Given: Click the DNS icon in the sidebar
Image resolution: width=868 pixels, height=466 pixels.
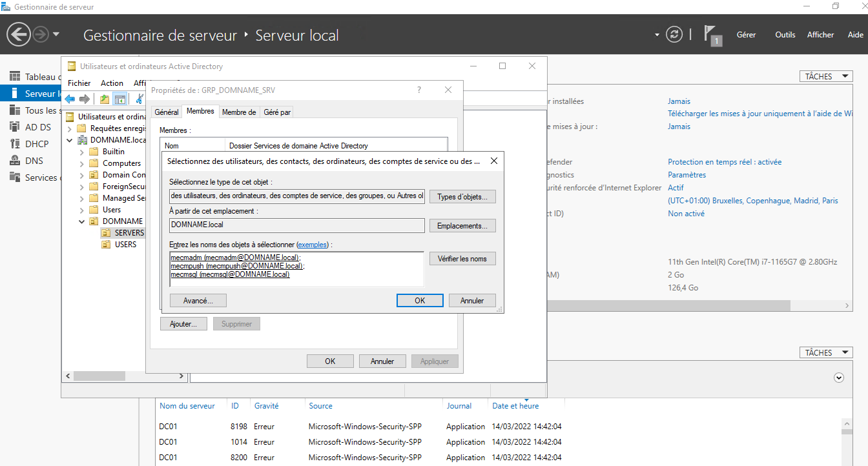Looking at the screenshot, I should pyautogui.click(x=15, y=161).
